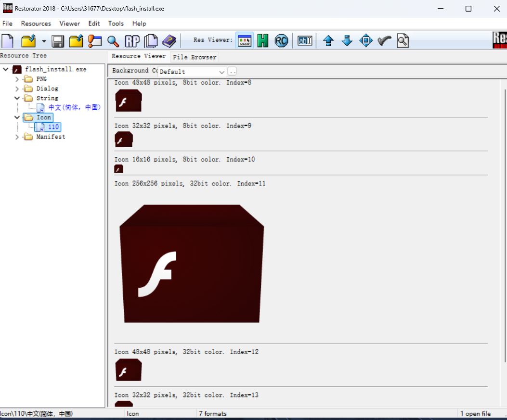Open the Viewer menu
Image resolution: width=507 pixels, height=420 pixels.
69,23
